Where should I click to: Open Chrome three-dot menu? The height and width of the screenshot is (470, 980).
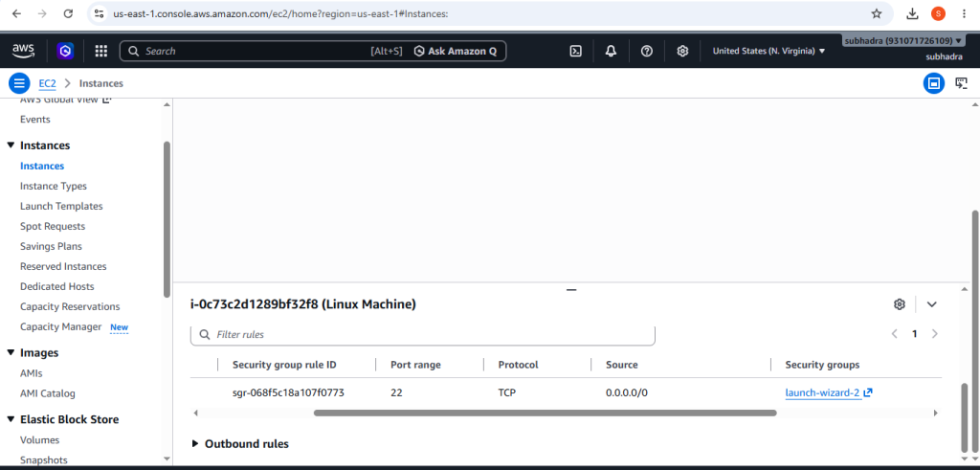coord(963,13)
